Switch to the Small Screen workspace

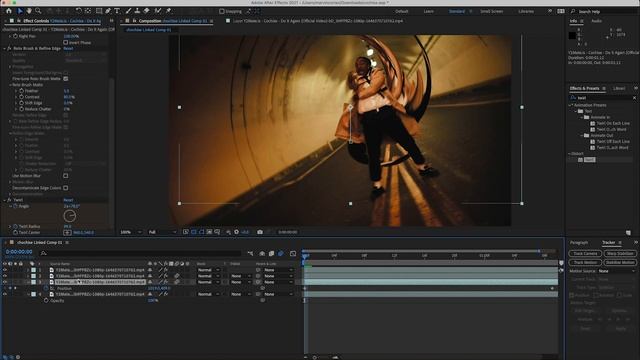[x=491, y=11]
